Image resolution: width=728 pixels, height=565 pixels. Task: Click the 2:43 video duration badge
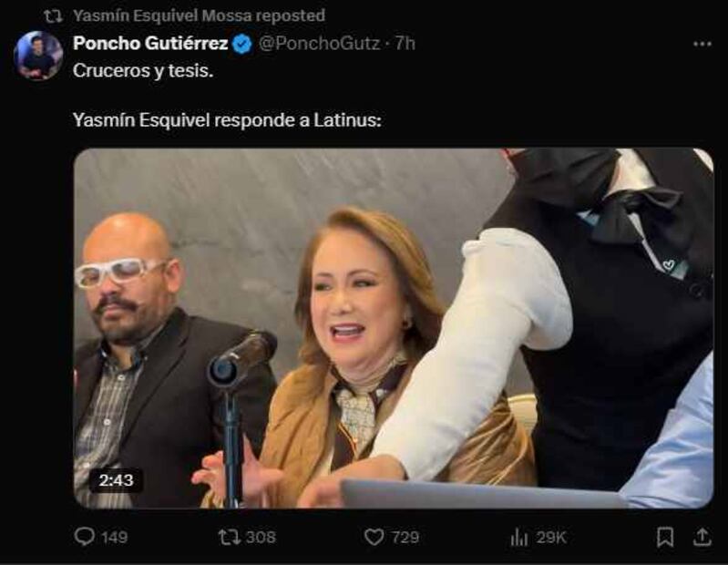coord(115,480)
